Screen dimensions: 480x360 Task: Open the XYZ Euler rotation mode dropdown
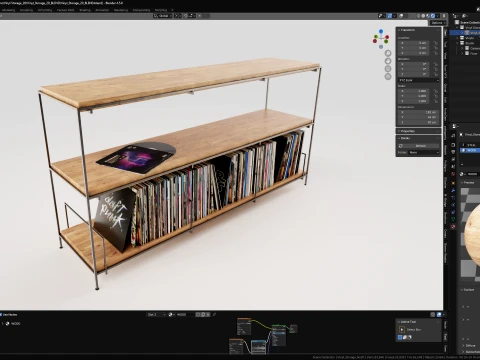418,80
